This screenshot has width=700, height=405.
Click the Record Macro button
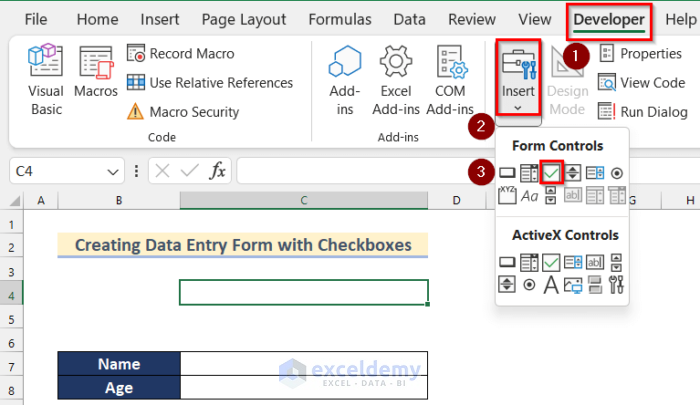pyautogui.click(x=182, y=54)
